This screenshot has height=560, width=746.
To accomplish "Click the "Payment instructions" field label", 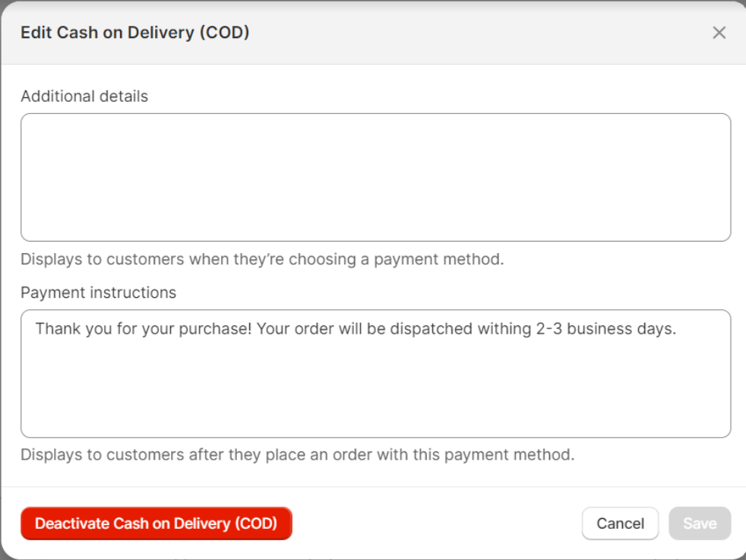I will [x=98, y=293].
